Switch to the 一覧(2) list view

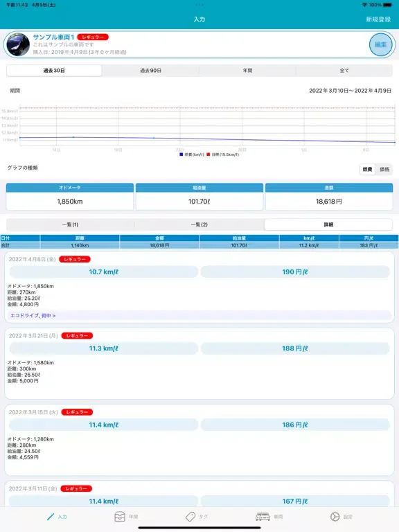pos(199,224)
